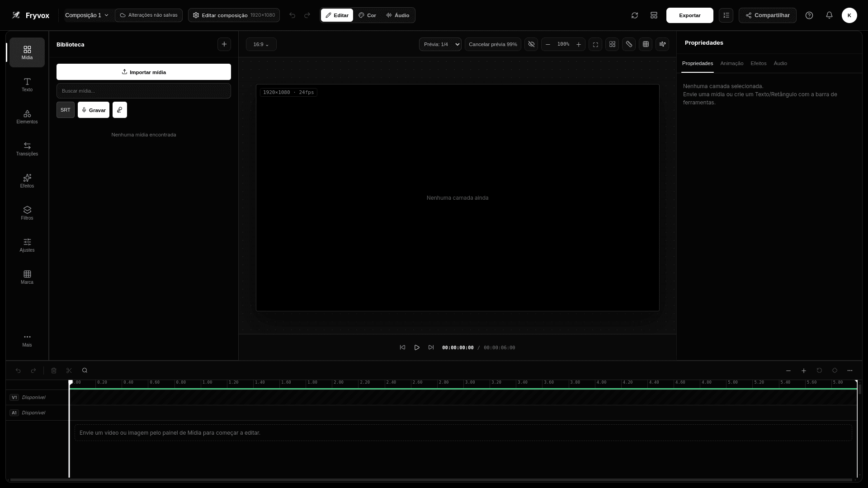Open timeline more options ellipsis
The width and height of the screenshot is (868, 488).
tap(850, 371)
